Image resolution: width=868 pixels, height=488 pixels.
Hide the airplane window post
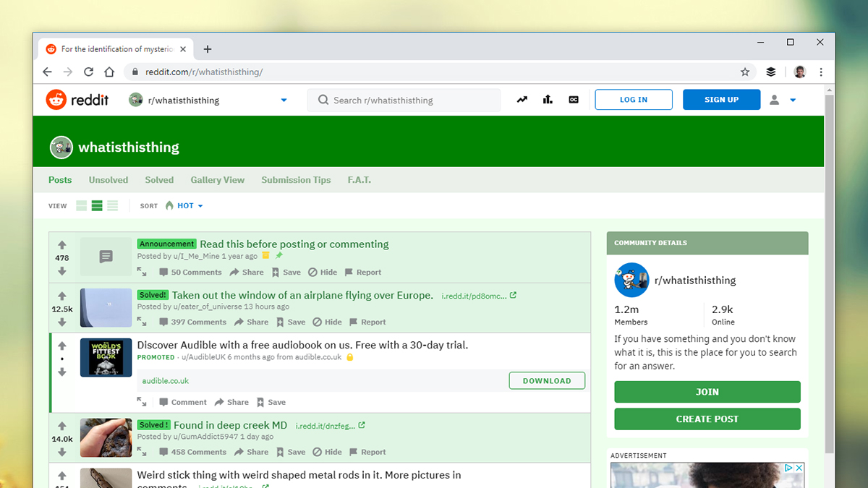[x=327, y=322]
